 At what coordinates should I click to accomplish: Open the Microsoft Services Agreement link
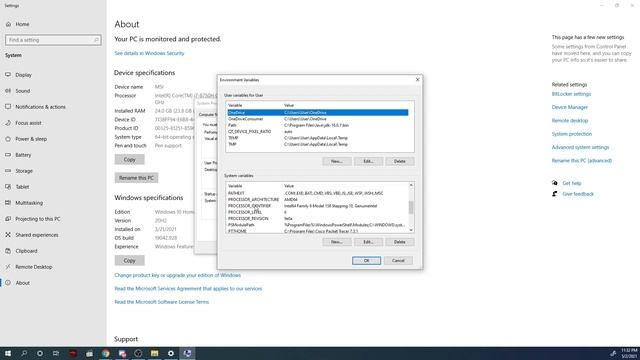click(188, 289)
